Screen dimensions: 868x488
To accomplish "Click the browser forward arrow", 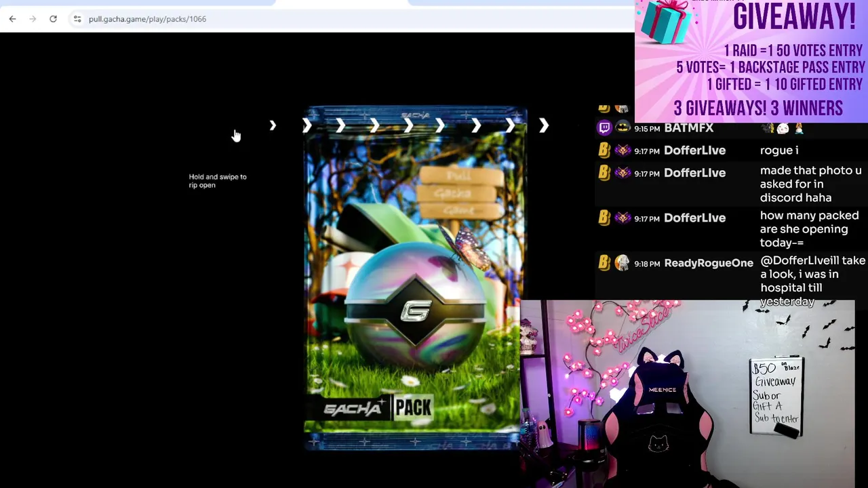I will 33,19.
